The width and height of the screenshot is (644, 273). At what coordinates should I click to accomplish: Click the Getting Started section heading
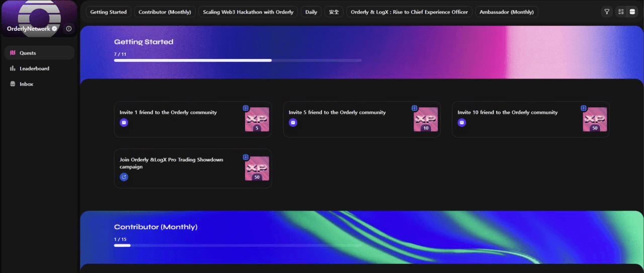point(143,42)
